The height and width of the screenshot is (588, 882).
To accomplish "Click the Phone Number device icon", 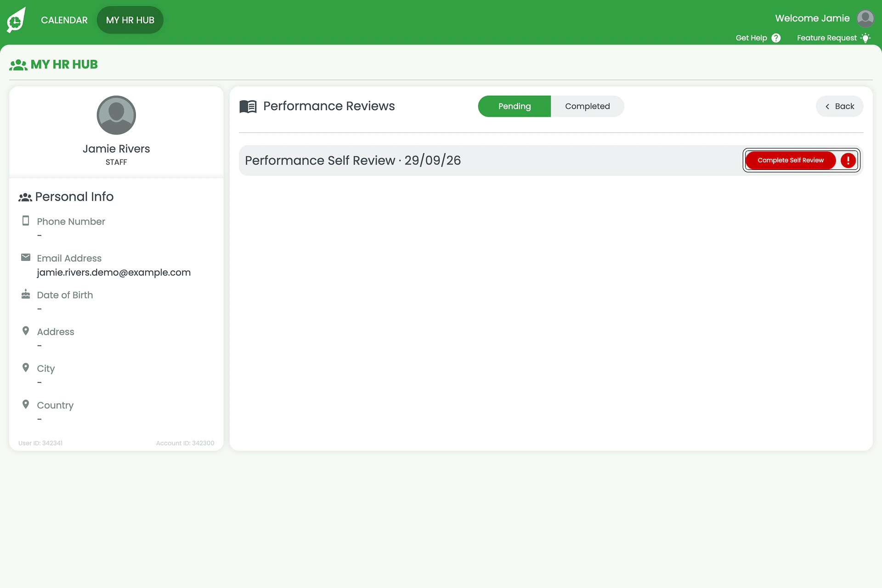I will pyautogui.click(x=26, y=221).
